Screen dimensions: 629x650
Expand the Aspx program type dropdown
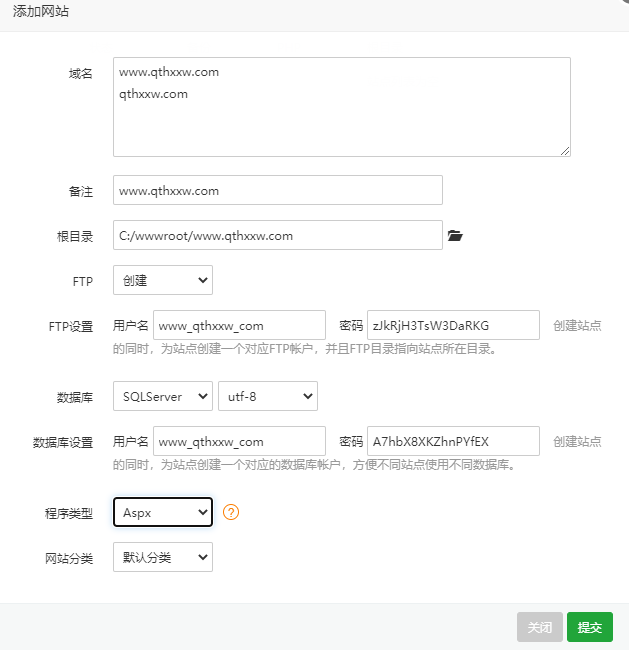162,512
